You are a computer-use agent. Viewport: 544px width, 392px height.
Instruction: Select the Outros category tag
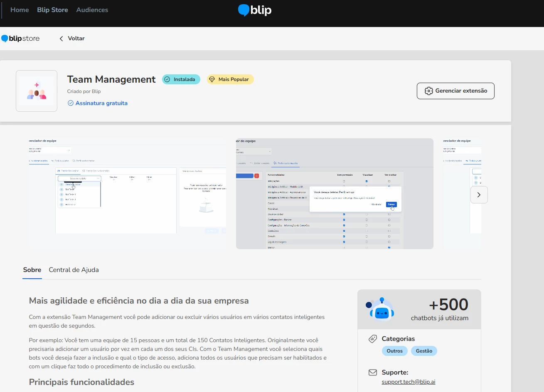[x=394, y=351]
